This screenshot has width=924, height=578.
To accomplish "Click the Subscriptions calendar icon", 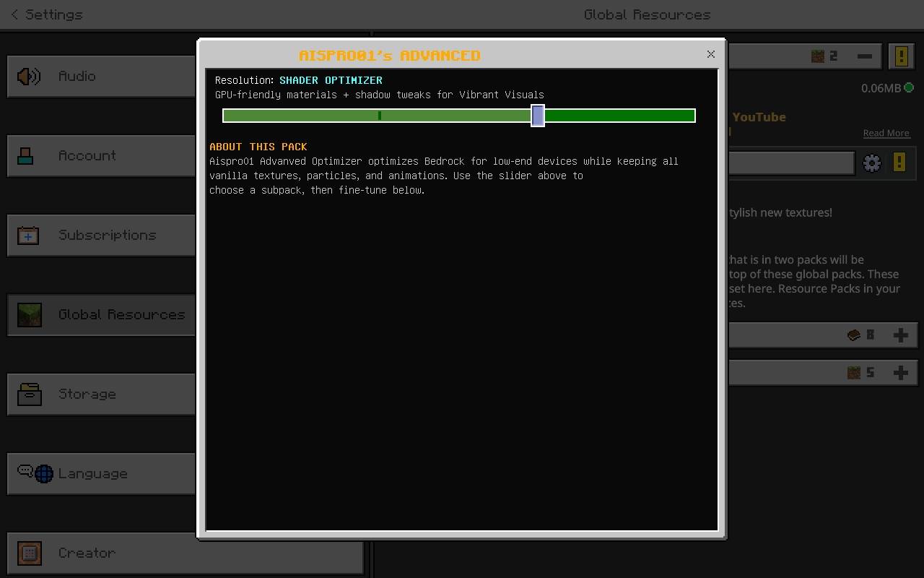I will pos(28,235).
